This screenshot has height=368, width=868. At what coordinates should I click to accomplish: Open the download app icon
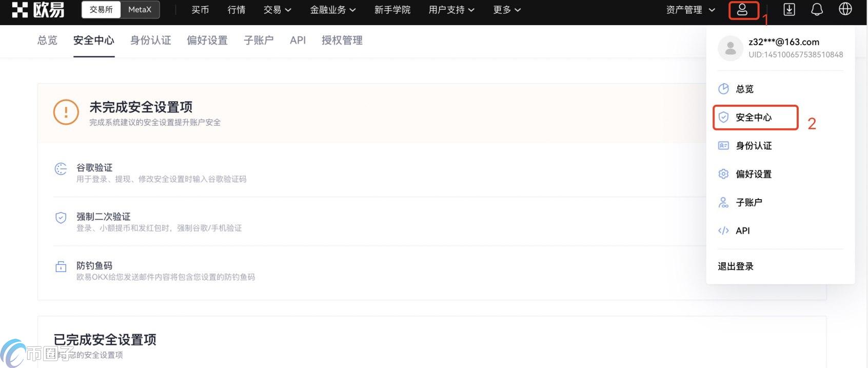tap(789, 10)
